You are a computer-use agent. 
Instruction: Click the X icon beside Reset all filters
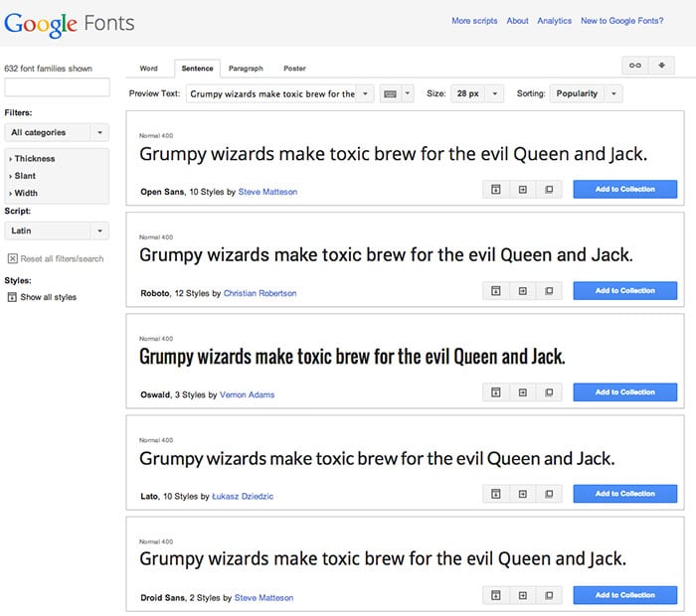(x=12, y=258)
